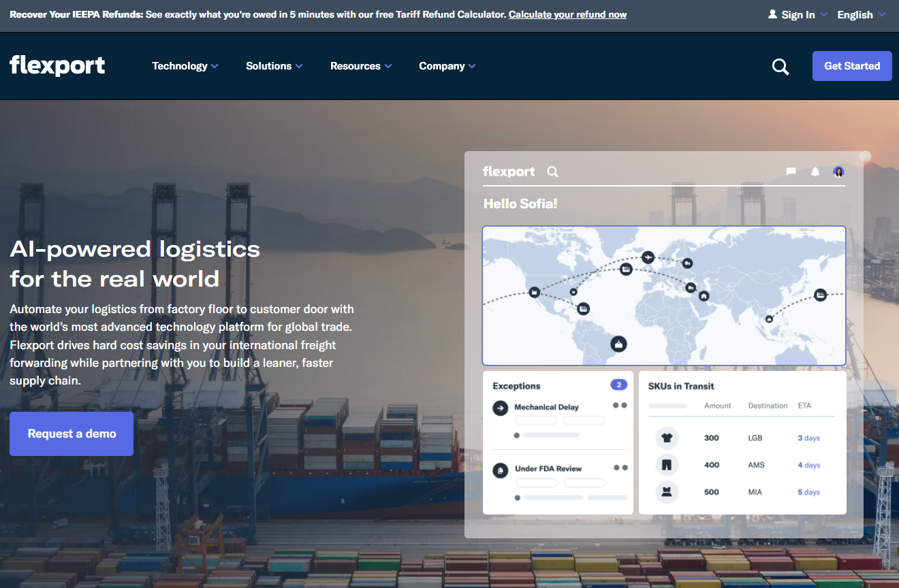Select the small marker on the US east coast
The width and height of the screenshot is (899, 588).
573,292
